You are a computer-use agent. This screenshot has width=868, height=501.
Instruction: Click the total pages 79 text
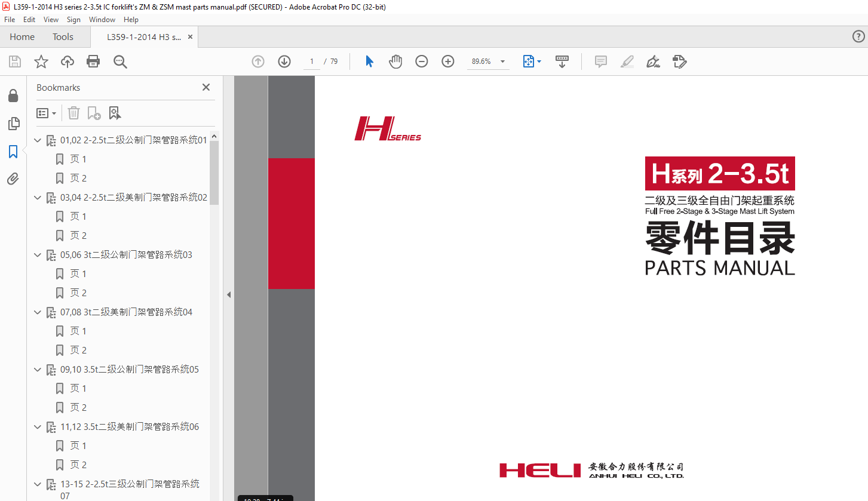334,62
